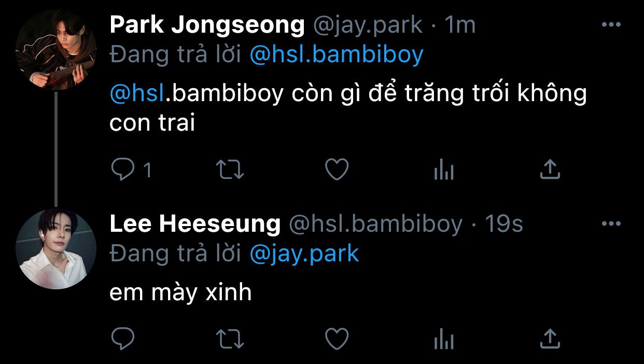View analytics for Park Jongseong's tweet
644x364 pixels.
click(x=444, y=170)
